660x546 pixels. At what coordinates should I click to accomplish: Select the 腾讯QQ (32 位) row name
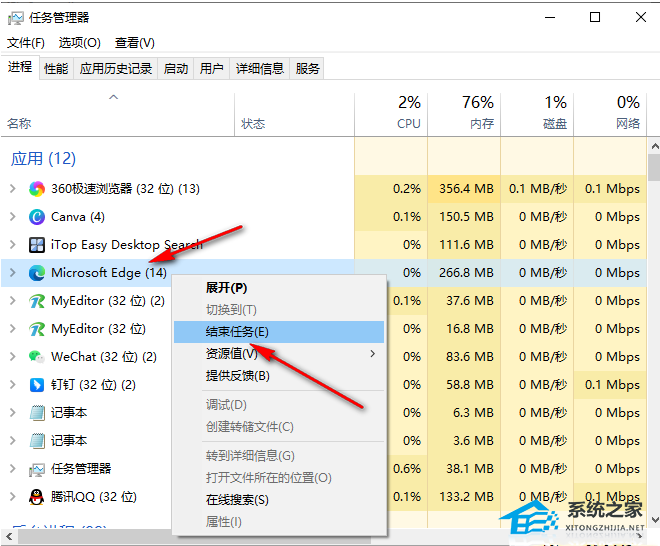click(x=94, y=497)
